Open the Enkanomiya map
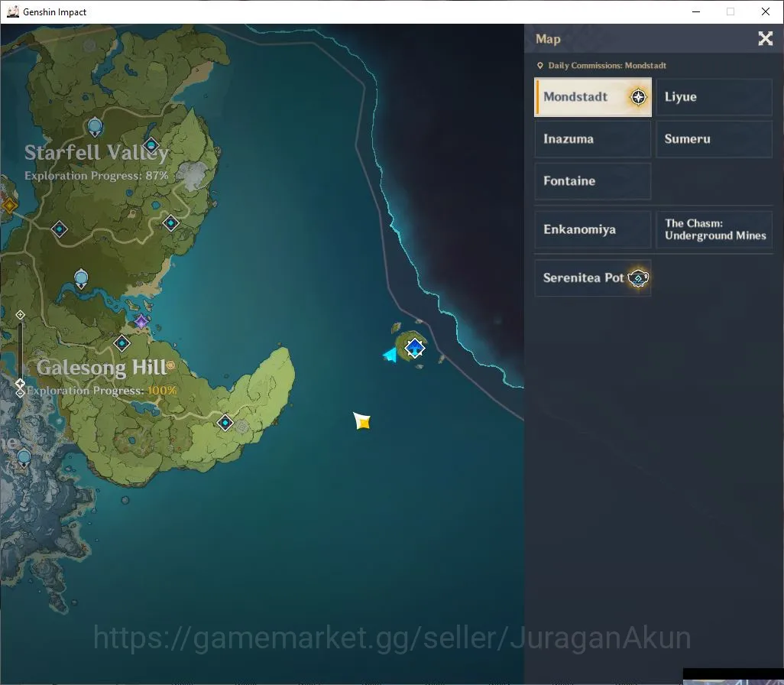This screenshot has height=685, width=784. [x=593, y=229]
